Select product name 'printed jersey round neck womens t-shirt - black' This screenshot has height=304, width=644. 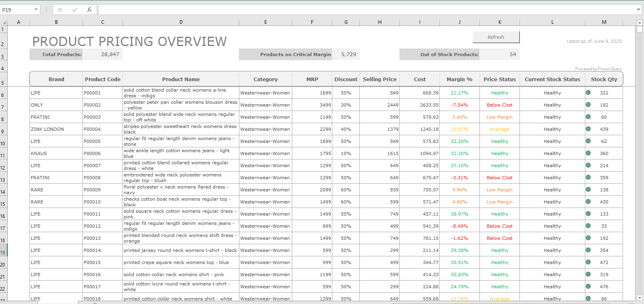pos(181,250)
